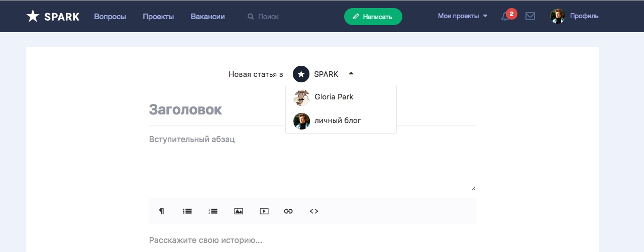Click the личный блог avatar image
This screenshot has height=252, width=644.
[x=301, y=121]
